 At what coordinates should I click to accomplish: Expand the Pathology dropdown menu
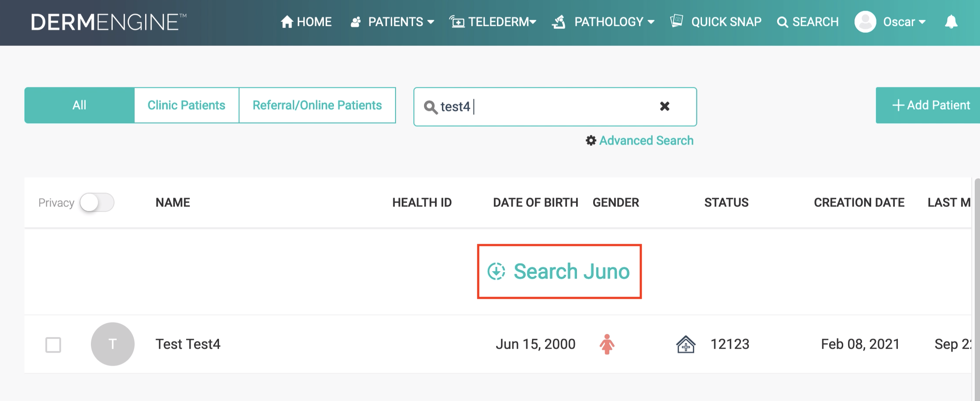coord(604,22)
